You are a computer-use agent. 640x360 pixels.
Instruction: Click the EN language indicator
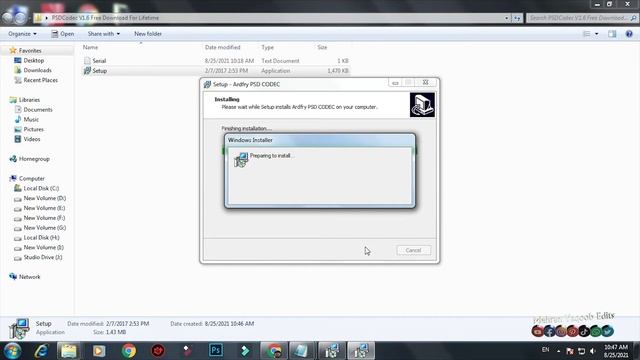click(545, 350)
